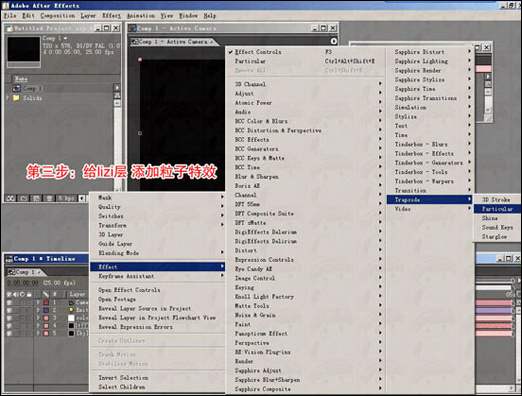Select Shine in the Trapcode submenu
522x396 pixels.
pyautogui.click(x=497, y=218)
